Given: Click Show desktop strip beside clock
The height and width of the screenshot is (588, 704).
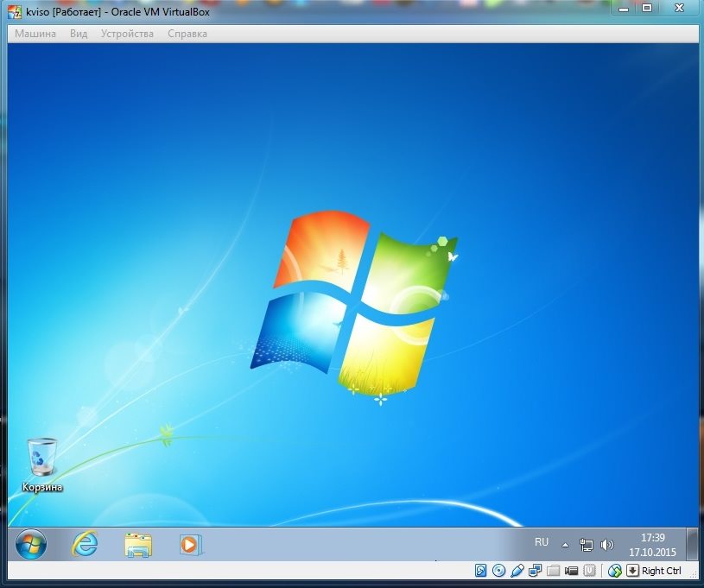Looking at the screenshot, I should 692,545.
